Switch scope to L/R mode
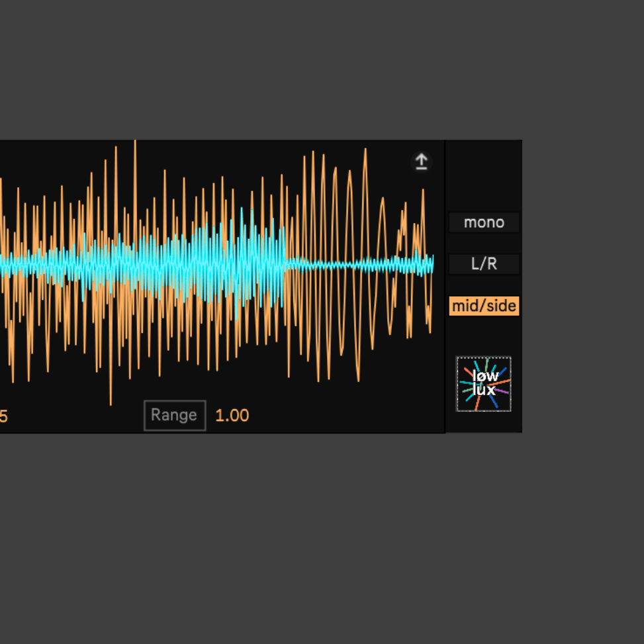Image resolution: width=644 pixels, height=644 pixels. point(484,263)
